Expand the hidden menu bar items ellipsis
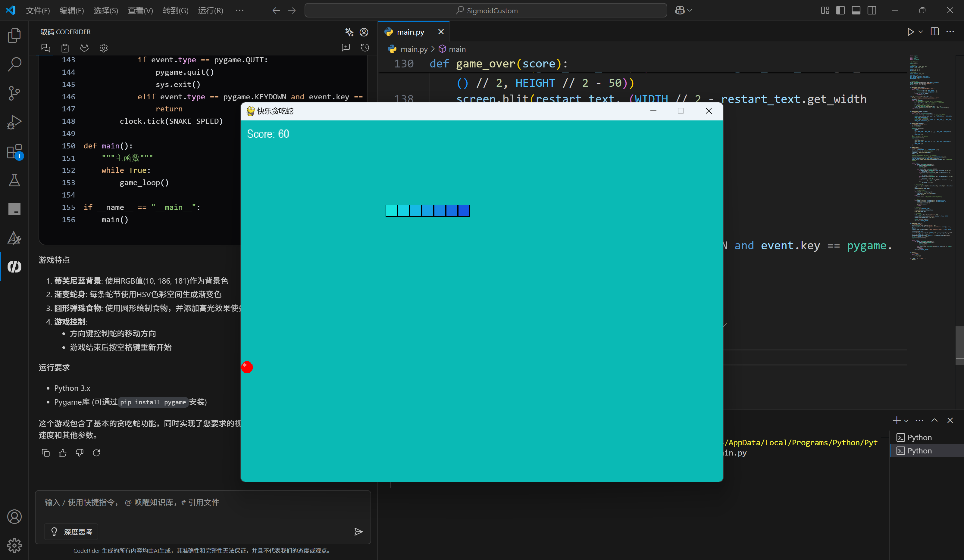 pos(239,10)
